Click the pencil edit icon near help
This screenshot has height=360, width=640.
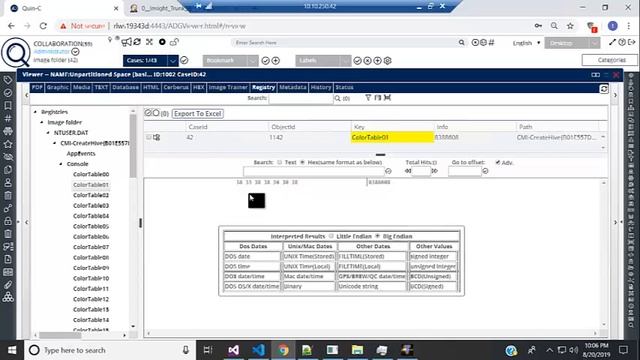point(612,42)
